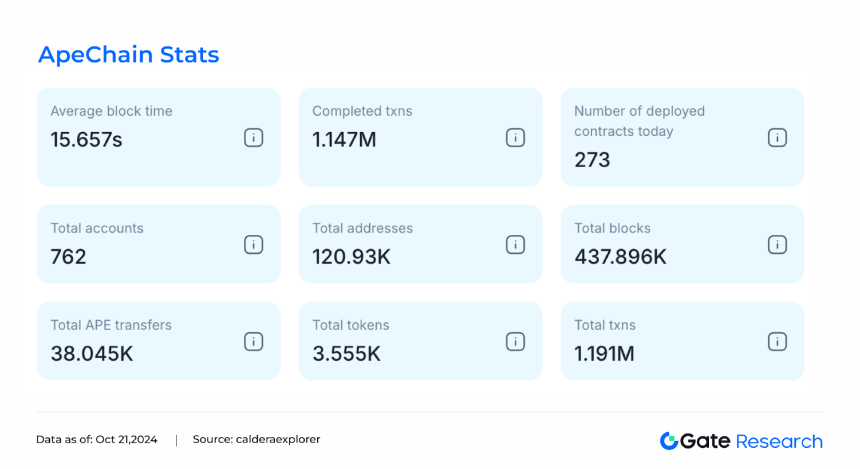
Task: Click the Total txns label
Action: point(605,325)
